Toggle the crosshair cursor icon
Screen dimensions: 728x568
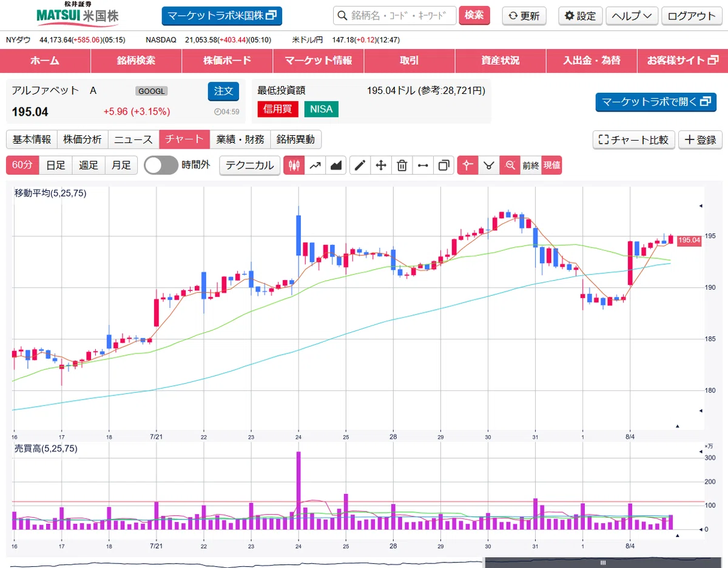click(x=468, y=165)
